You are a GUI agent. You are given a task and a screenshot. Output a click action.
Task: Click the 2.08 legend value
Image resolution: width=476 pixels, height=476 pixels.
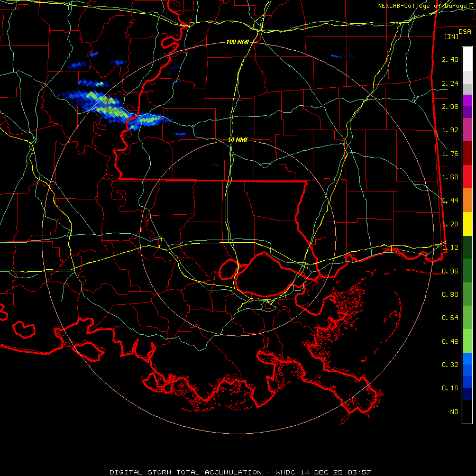pyautogui.click(x=450, y=106)
